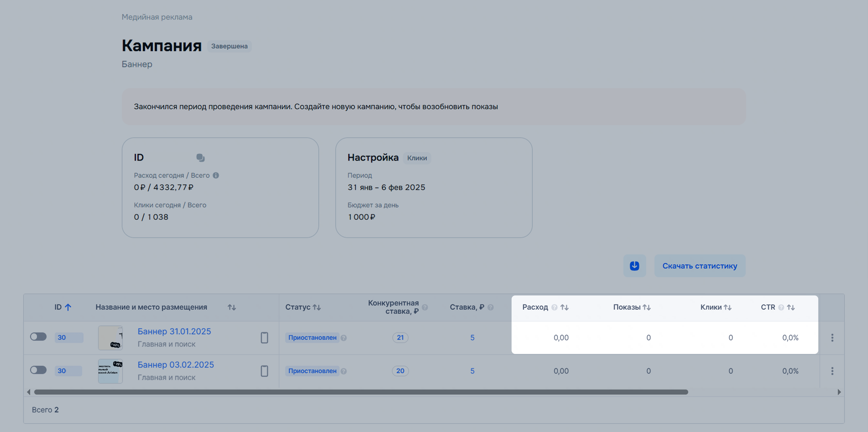Toggle the switch for Баннер 31.01.2025
Image resolution: width=868 pixels, height=432 pixels.
coord(38,337)
